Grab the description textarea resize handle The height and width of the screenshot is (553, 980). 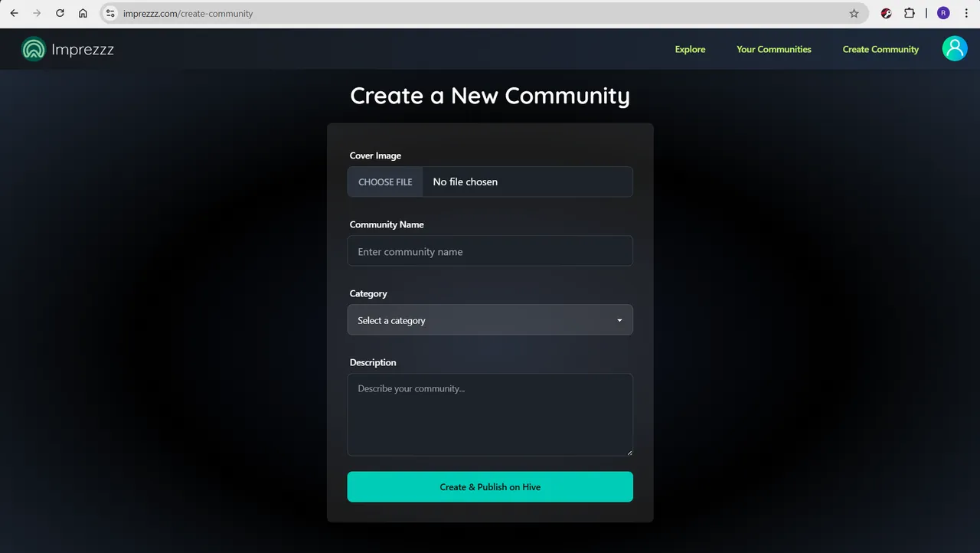point(629,452)
